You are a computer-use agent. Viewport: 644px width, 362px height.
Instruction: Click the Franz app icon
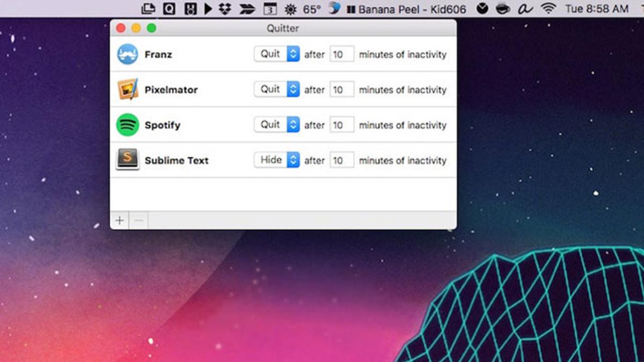tap(128, 54)
